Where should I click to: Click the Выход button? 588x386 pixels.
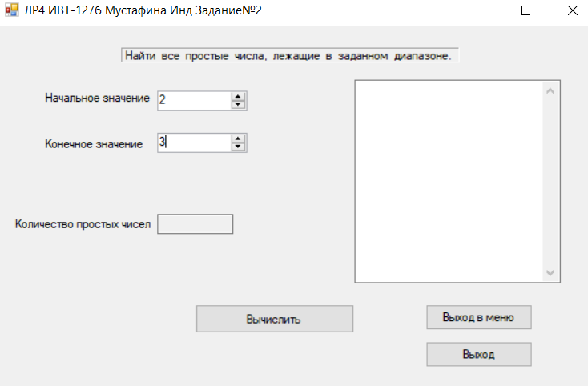click(x=479, y=354)
